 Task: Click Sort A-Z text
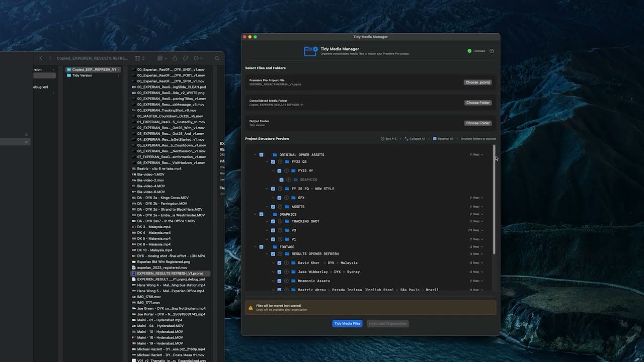tap(391, 139)
